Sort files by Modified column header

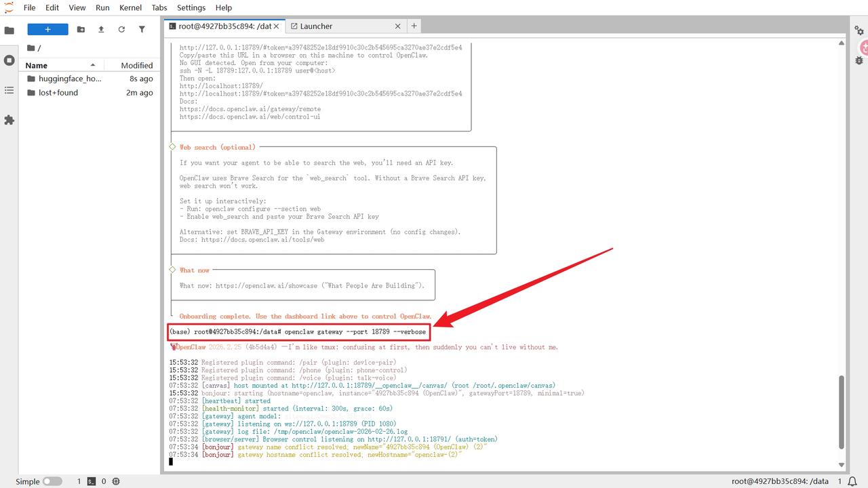[x=132, y=65]
